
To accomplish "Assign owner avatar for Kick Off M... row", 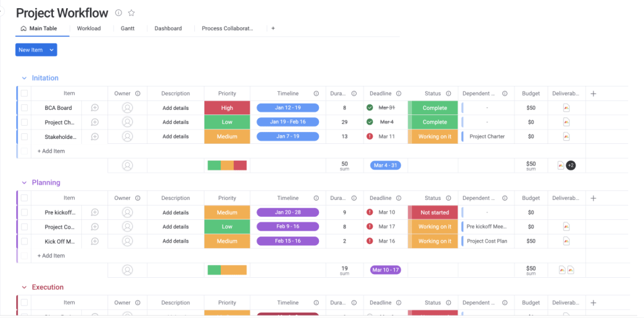I will [127, 241].
